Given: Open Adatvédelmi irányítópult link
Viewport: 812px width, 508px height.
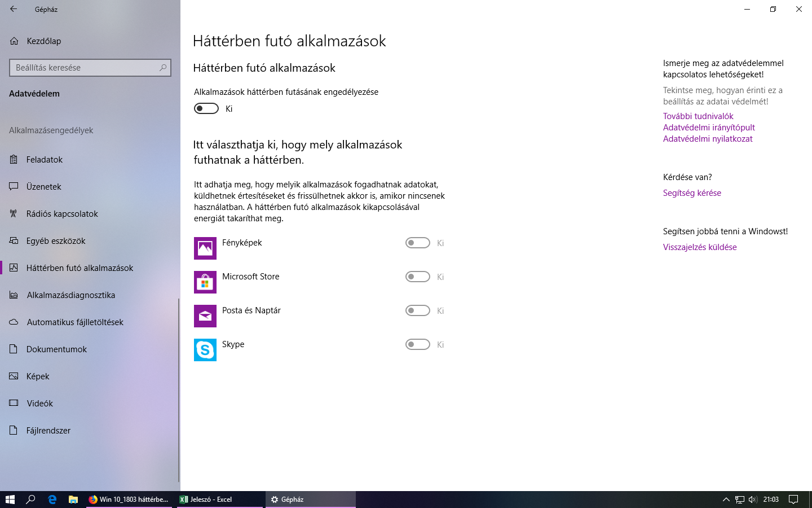Looking at the screenshot, I should [x=709, y=128].
